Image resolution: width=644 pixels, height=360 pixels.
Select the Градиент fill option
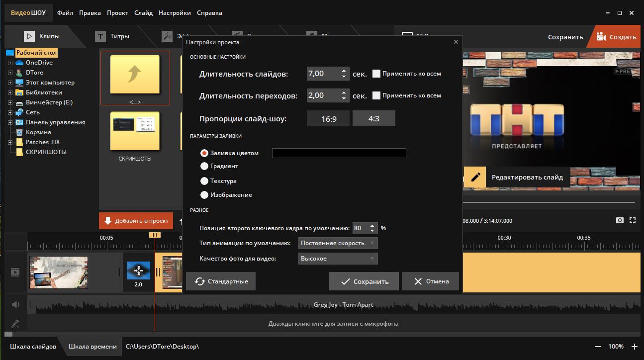click(204, 166)
